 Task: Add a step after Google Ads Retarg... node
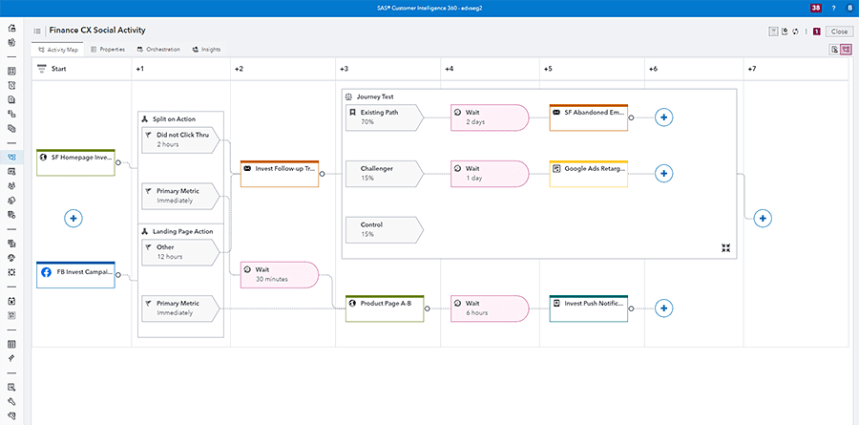[x=664, y=173]
